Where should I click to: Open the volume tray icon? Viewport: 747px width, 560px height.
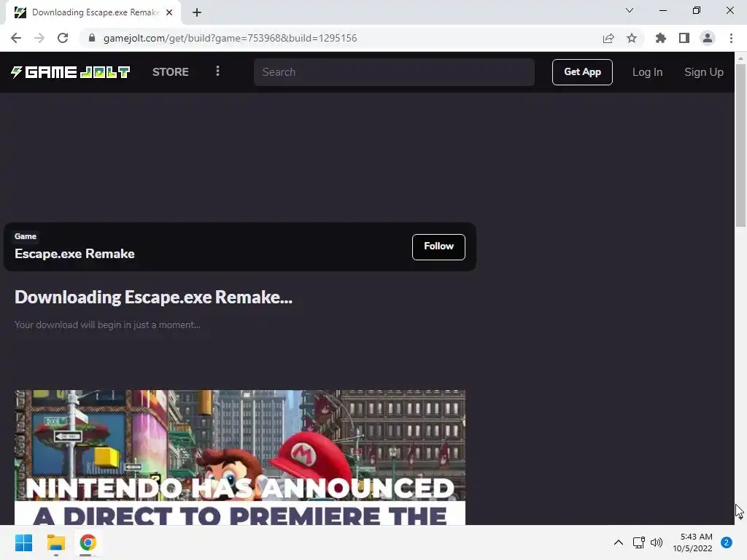[657, 542]
